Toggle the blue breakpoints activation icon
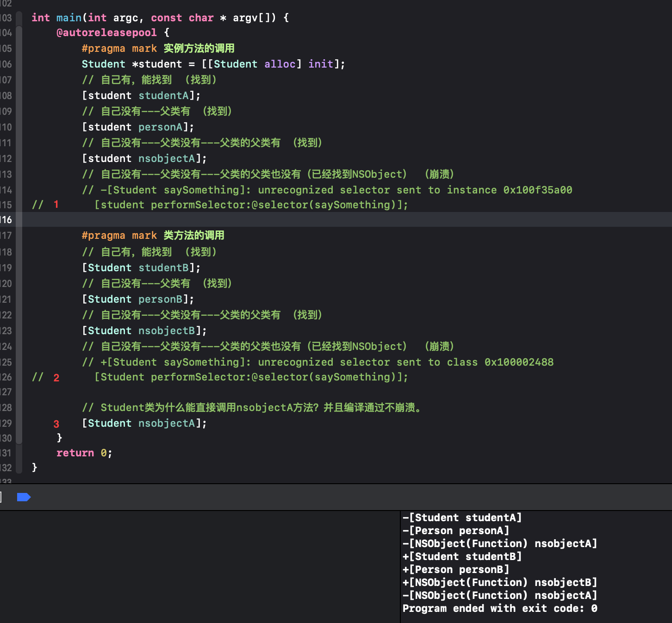 pos(24,497)
